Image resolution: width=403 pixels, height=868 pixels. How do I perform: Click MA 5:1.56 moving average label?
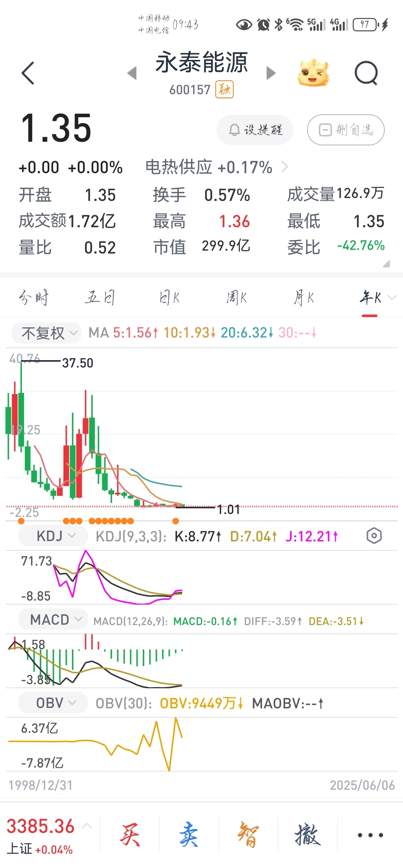pos(135,333)
